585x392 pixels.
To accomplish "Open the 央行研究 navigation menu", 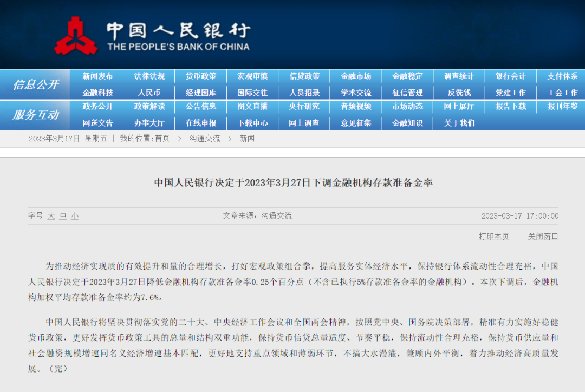I will click(x=304, y=107).
